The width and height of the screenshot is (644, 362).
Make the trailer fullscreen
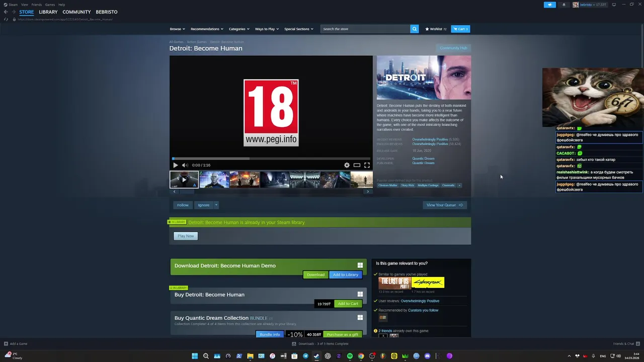coord(367,165)
